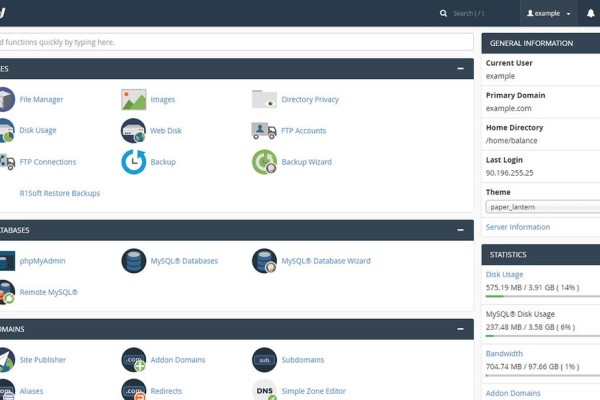Viewport: 600px width, 400px height.
Task: Select the Primary Domain value example.com
Action: click(x=509, y=108)
